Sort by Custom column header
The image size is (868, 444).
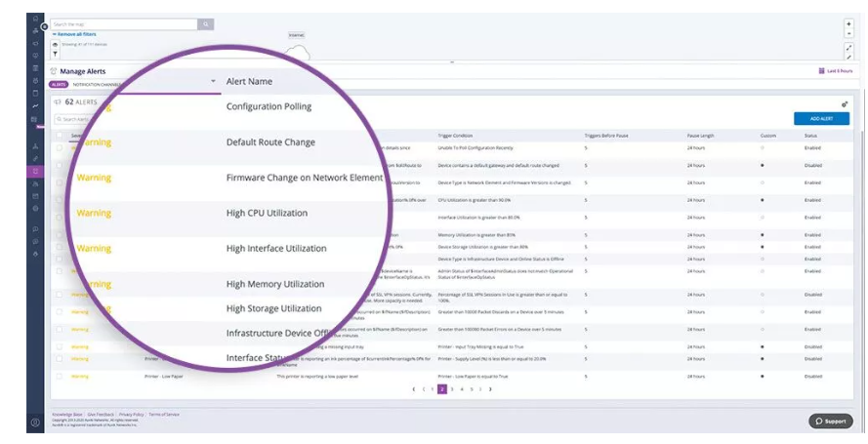point(767,136)
